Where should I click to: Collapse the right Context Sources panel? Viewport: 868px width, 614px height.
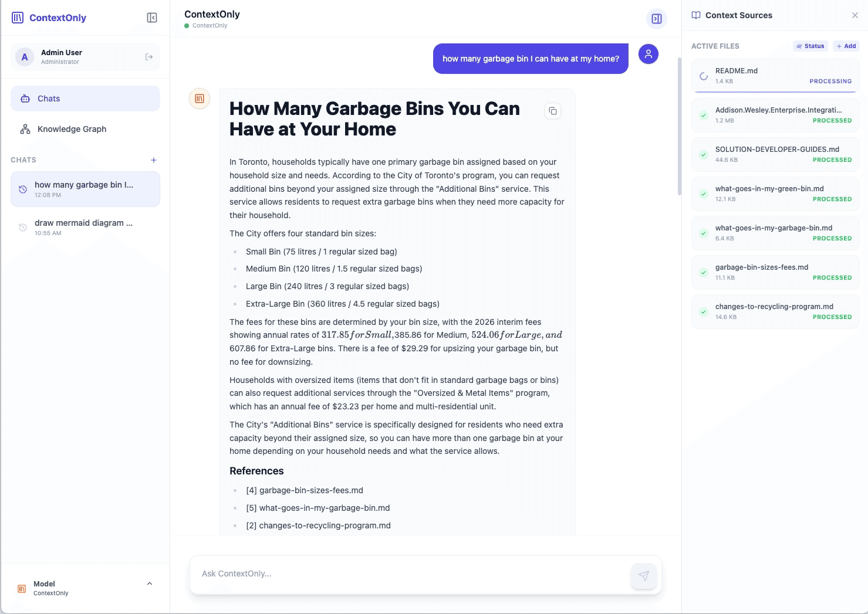[x=855, y=15]
